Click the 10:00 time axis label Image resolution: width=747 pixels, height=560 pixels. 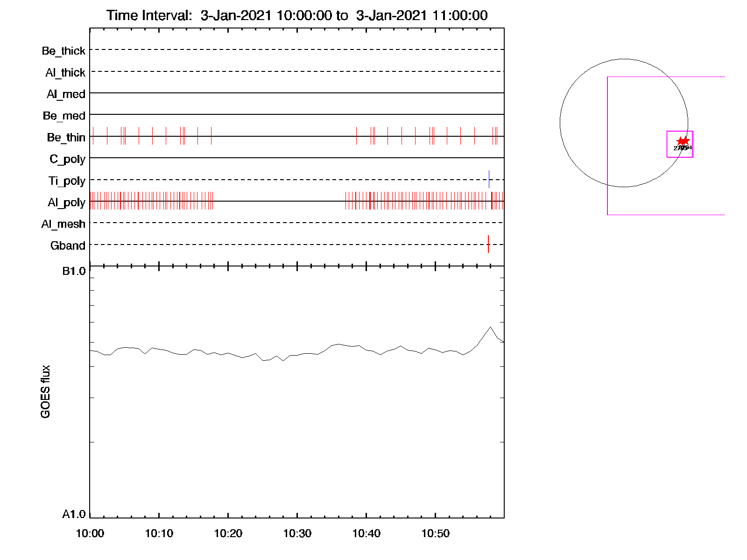click(x=90, y=533)
